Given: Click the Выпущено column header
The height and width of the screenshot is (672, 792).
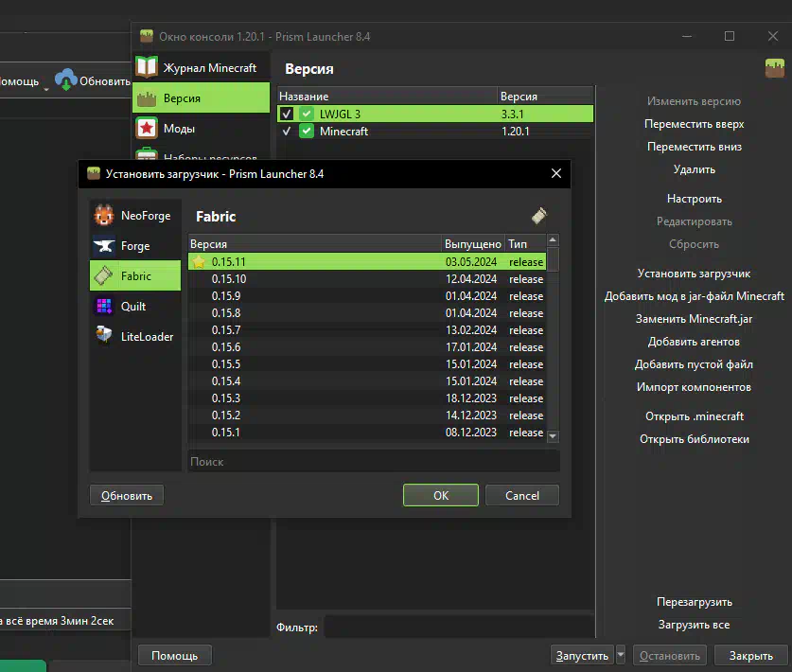Looking at the screenshot, I should point(473,244).
